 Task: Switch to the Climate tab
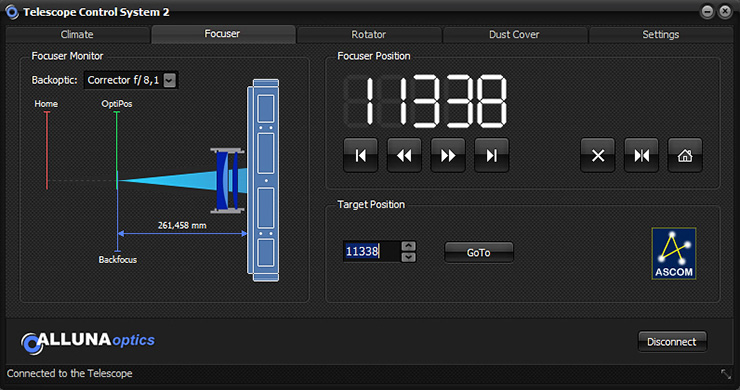(77, 34)
